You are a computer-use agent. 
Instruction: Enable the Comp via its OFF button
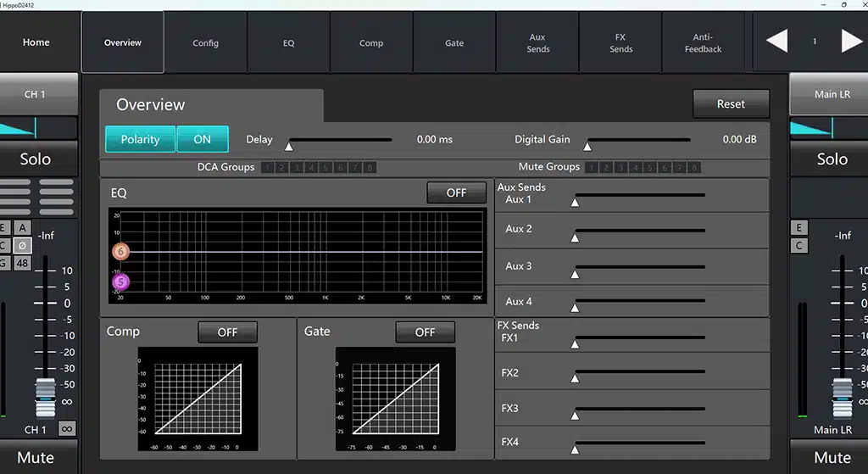227,332
